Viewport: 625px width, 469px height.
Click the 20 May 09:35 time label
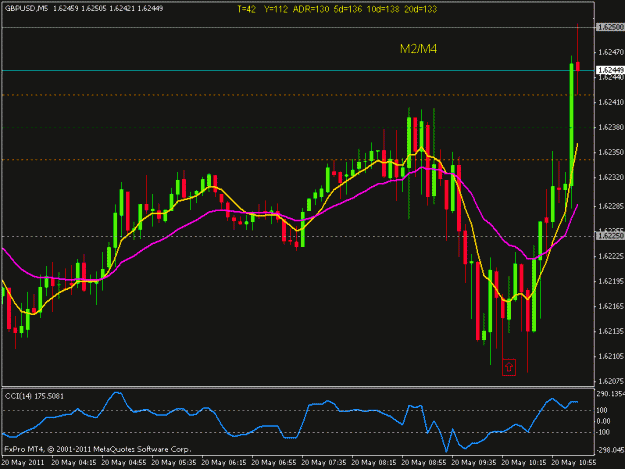point(474,463)
